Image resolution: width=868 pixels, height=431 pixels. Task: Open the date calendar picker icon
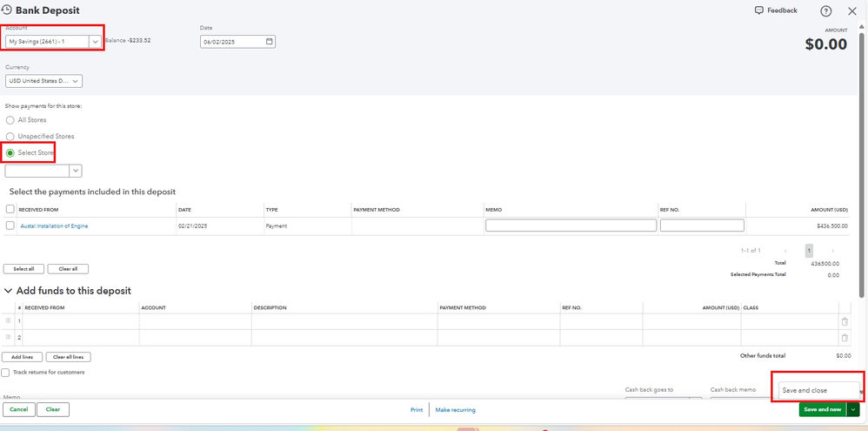click(x=269, y=42)
